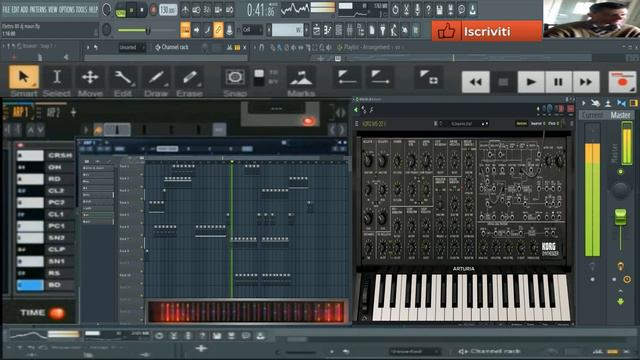Open the mixer Current tab
640x360 pixels.
pyautogui.click(x=592, y=115)
